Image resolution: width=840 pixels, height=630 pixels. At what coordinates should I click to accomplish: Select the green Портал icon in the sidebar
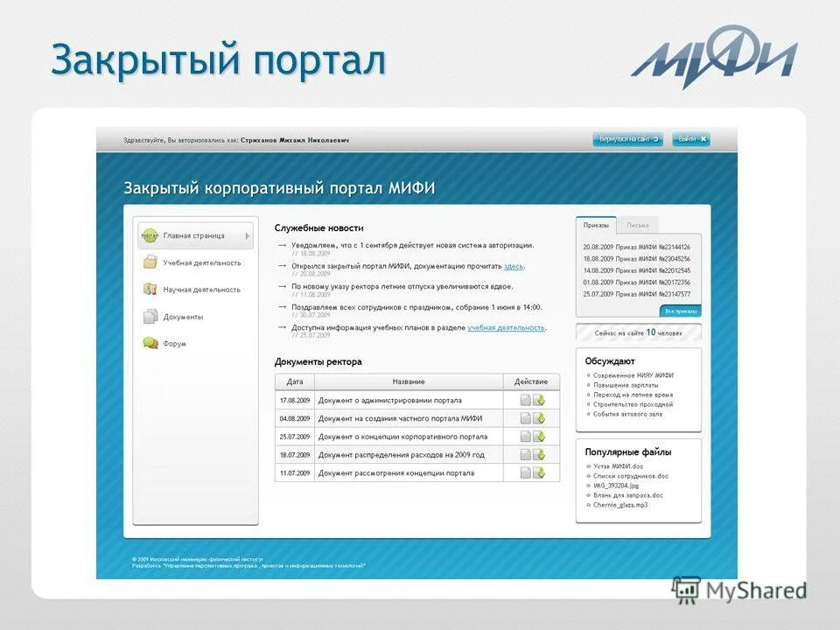(150, 235)
